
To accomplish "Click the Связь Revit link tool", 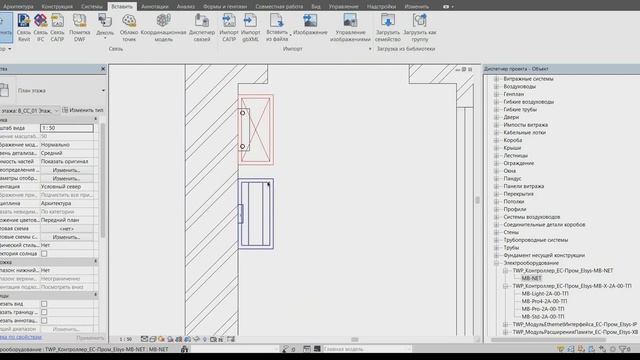I will pos(24,27).
